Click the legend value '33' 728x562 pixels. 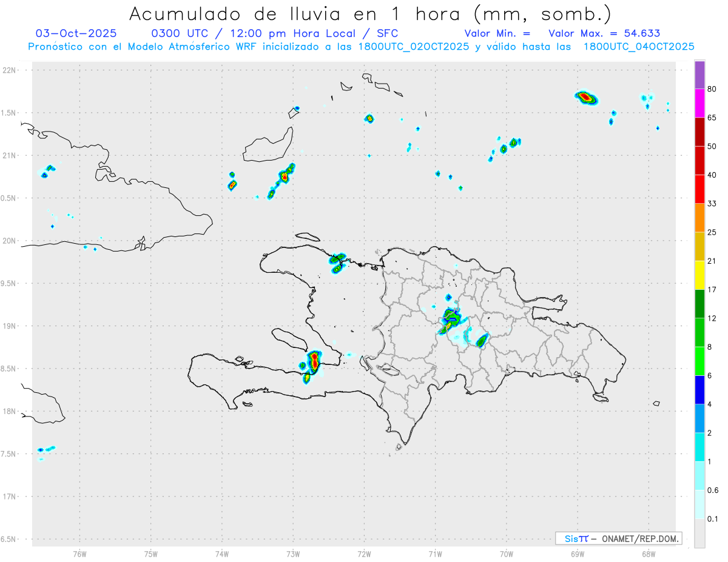click(x=712, y=204)
